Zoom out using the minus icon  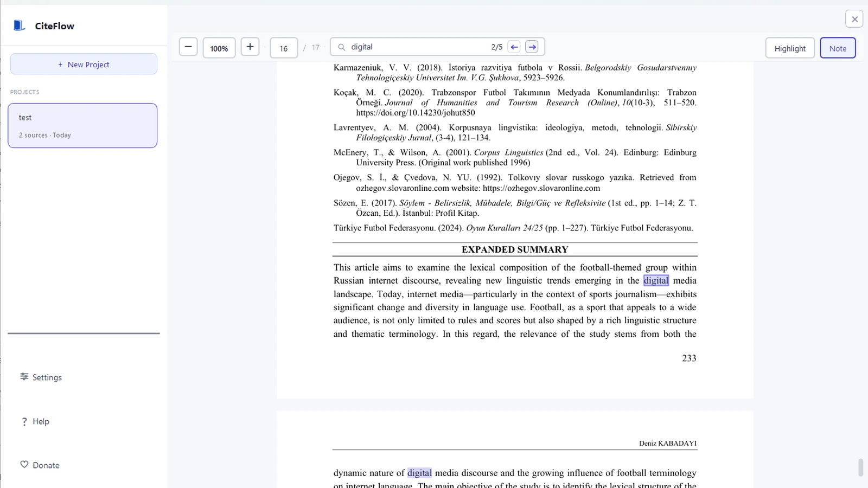pos(188,47)
